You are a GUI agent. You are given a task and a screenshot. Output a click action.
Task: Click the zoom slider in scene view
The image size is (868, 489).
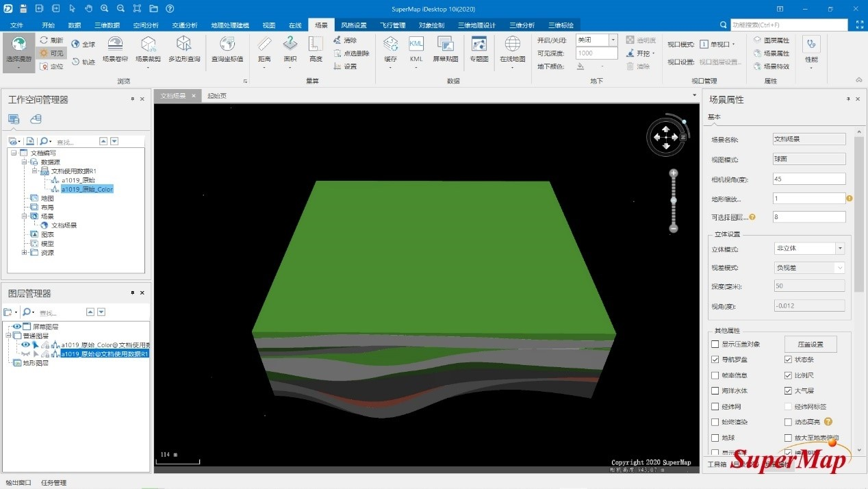point(674,201)
